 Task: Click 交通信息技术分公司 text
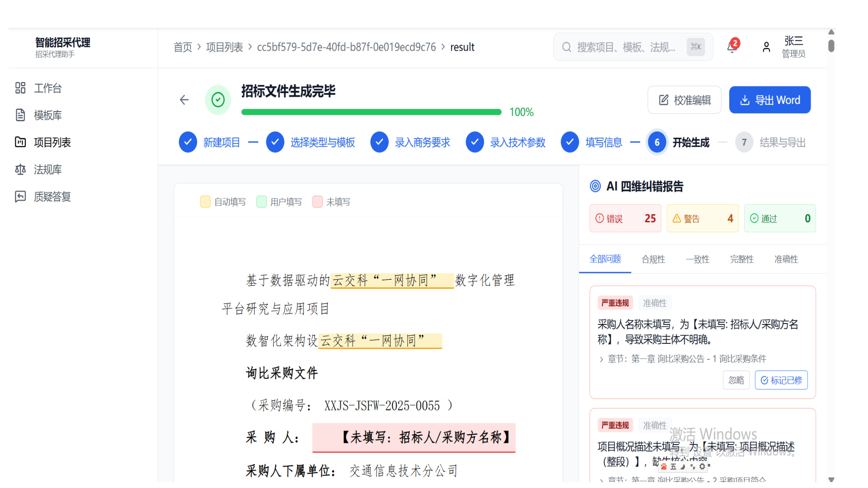(x=403, y=471)
